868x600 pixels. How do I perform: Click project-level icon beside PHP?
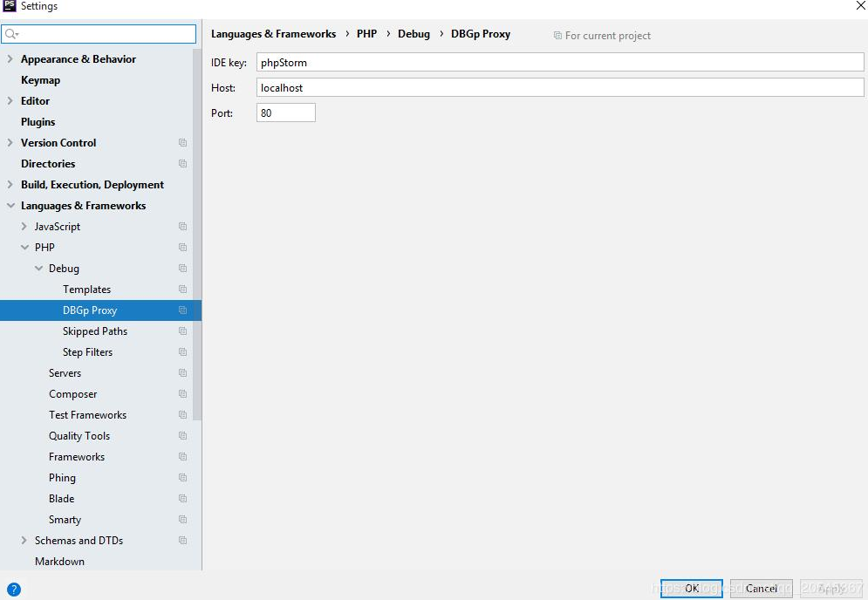(x=182, y=248)
